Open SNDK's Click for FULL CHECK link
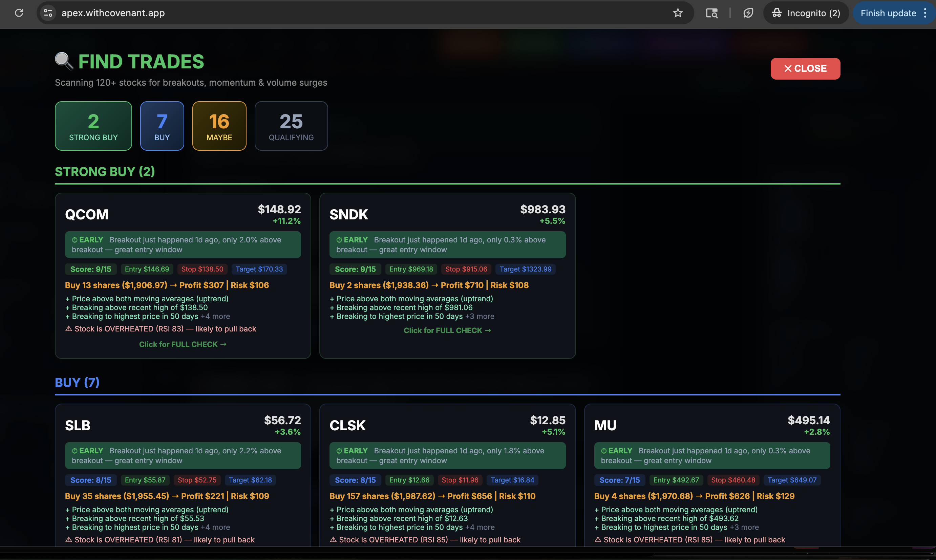 447,330
